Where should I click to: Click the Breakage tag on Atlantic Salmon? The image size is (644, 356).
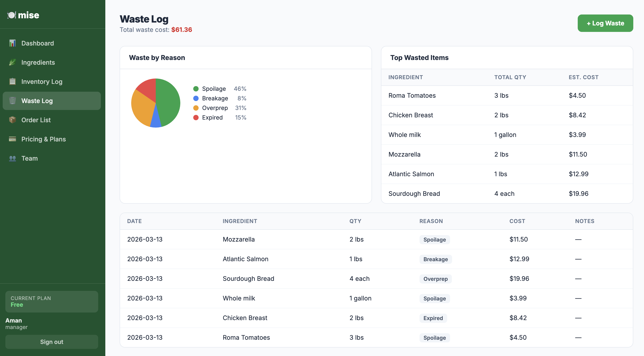point(435,259)
